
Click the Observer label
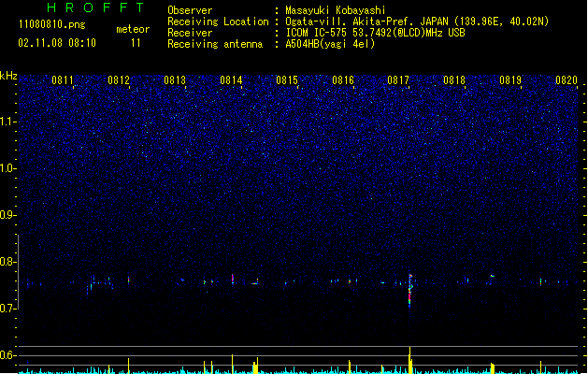pos(190,10)
